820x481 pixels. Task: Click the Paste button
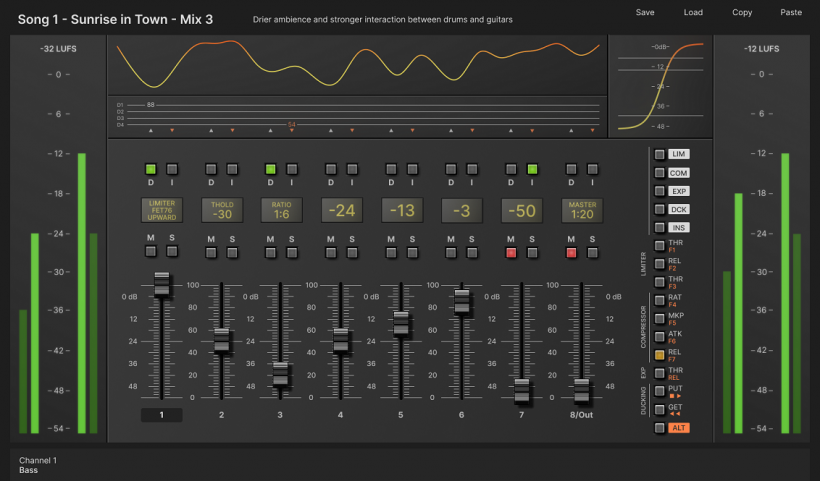tap(790, 13)
